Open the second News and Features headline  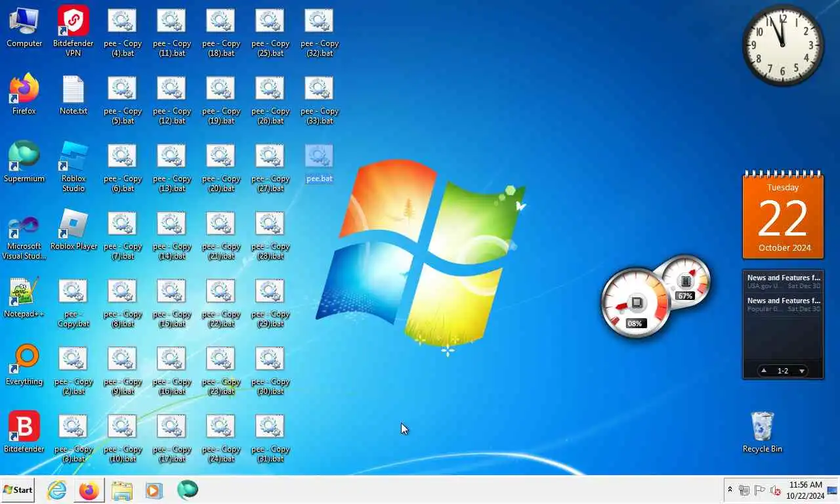(x=783, y=304)
